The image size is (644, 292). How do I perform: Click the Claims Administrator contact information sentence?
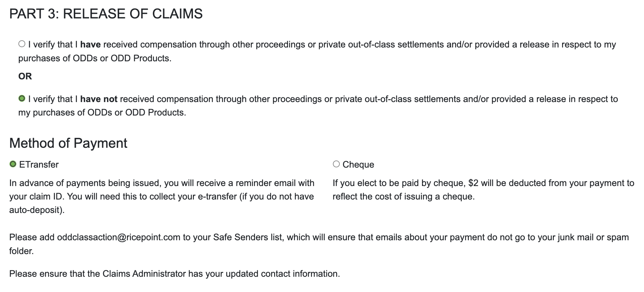click(174, 274)
